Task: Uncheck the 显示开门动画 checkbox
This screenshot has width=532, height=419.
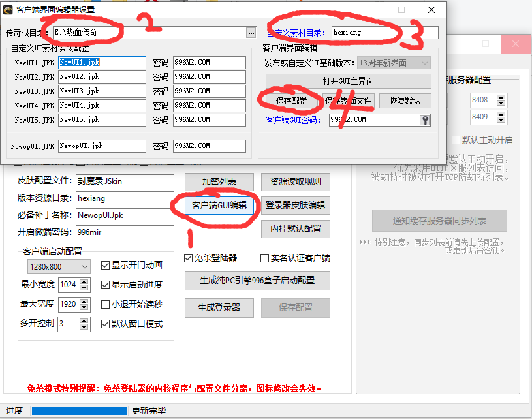Action: pyautogui.click(x=106, y=265)
